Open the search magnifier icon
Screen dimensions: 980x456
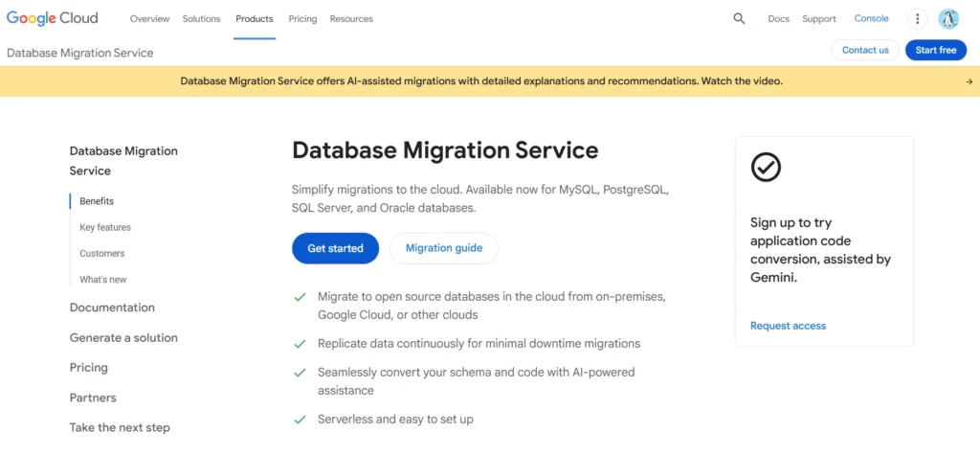pos(739,19)
